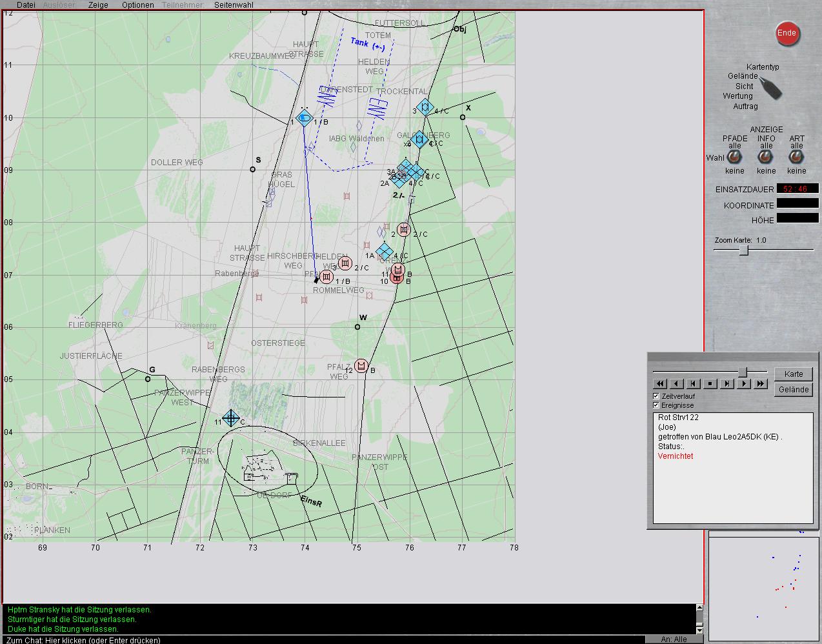The image size is (822, 644).
Task: Toggle the INFO display switch
Action: point(766,158)
